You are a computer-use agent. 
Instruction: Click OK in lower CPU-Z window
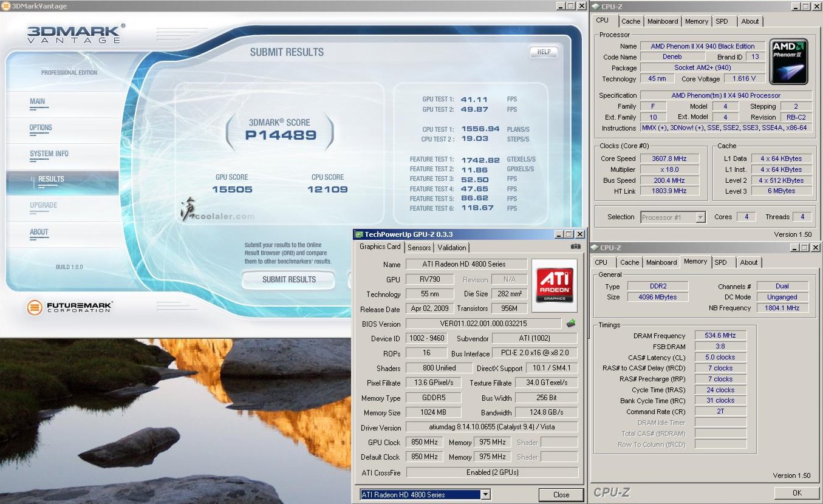click(x=797, y=492)
